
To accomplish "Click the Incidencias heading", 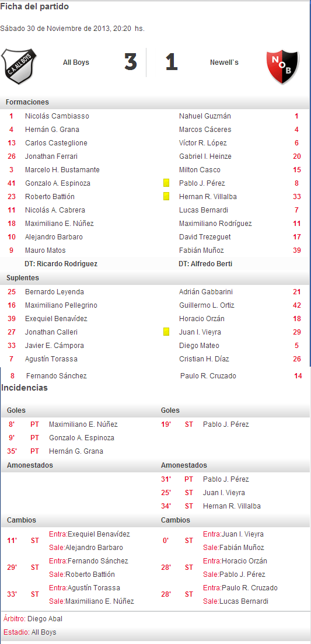I will coord(25,388).
